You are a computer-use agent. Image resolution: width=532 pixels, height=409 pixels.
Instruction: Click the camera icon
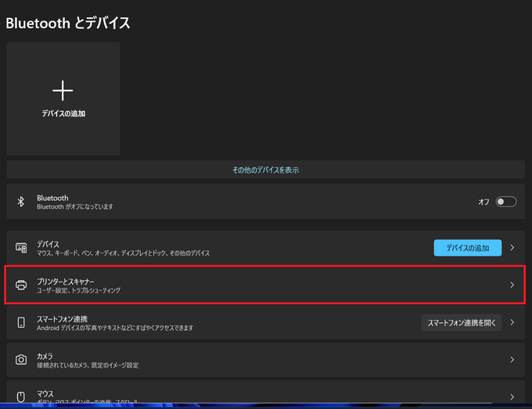tap(21, 360)
